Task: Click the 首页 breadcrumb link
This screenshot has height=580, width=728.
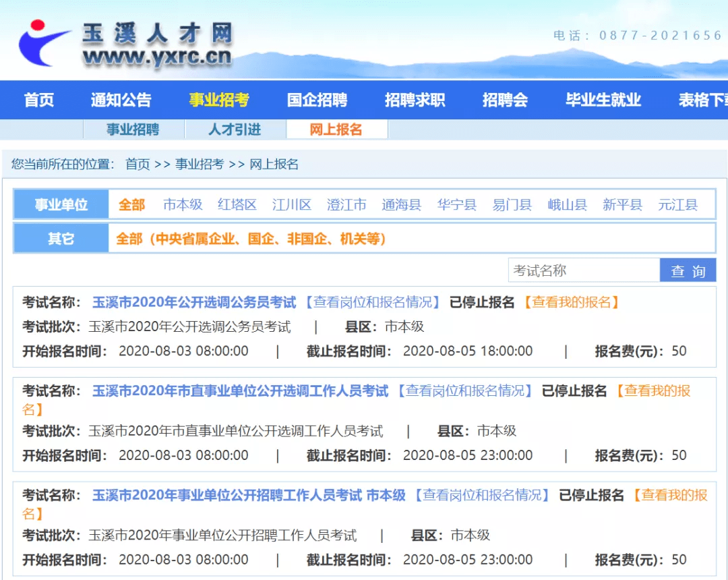Action: (x=138, y=164)
